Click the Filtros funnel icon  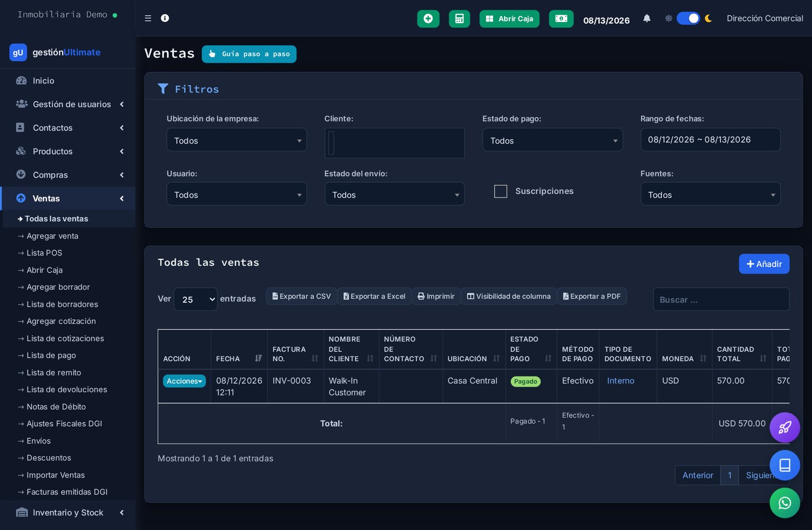163,89
